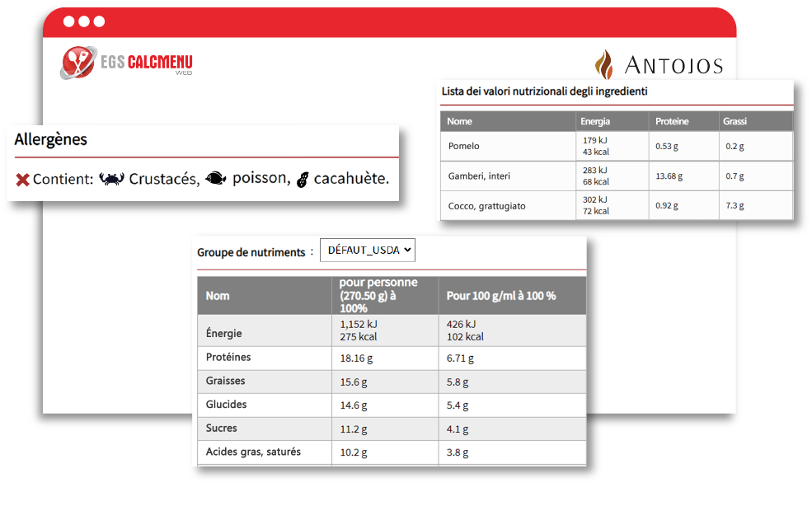Click the 13.68 g protein value for Gamberi

coord(669,176)
